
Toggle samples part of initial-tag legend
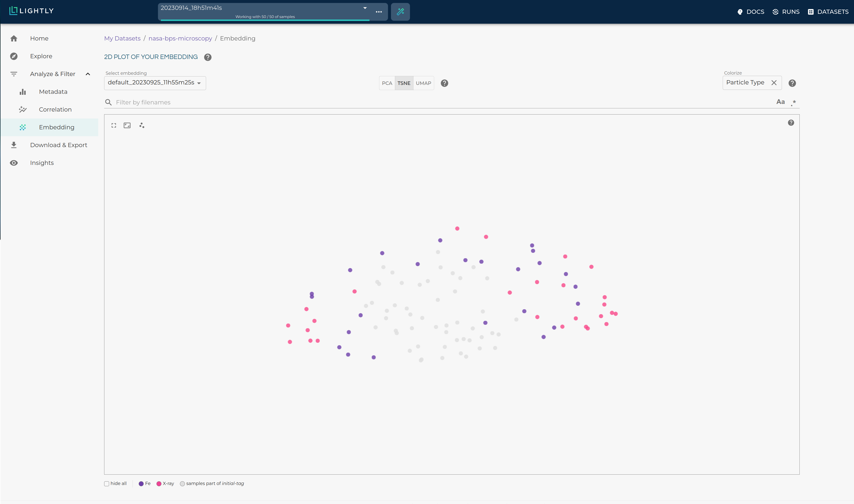(212, 484)
